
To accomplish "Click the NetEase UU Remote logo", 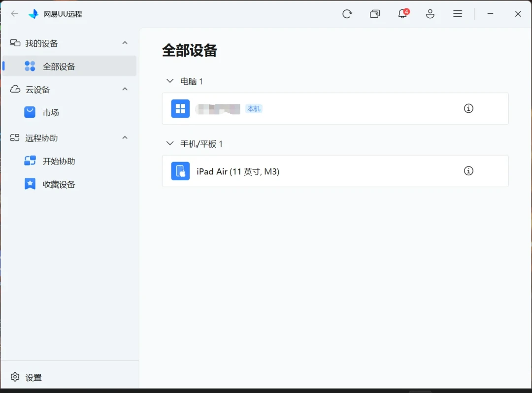I will 33,14.
